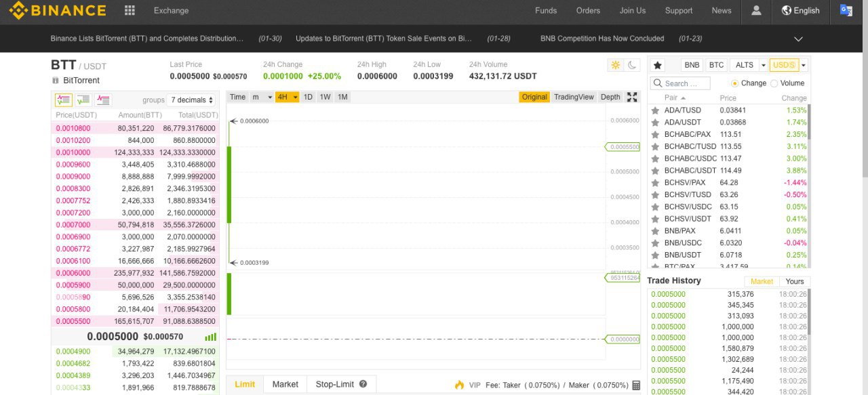Click the market pair Search field
This screenshot has width=868, height=395.
(x=680, y=83)
